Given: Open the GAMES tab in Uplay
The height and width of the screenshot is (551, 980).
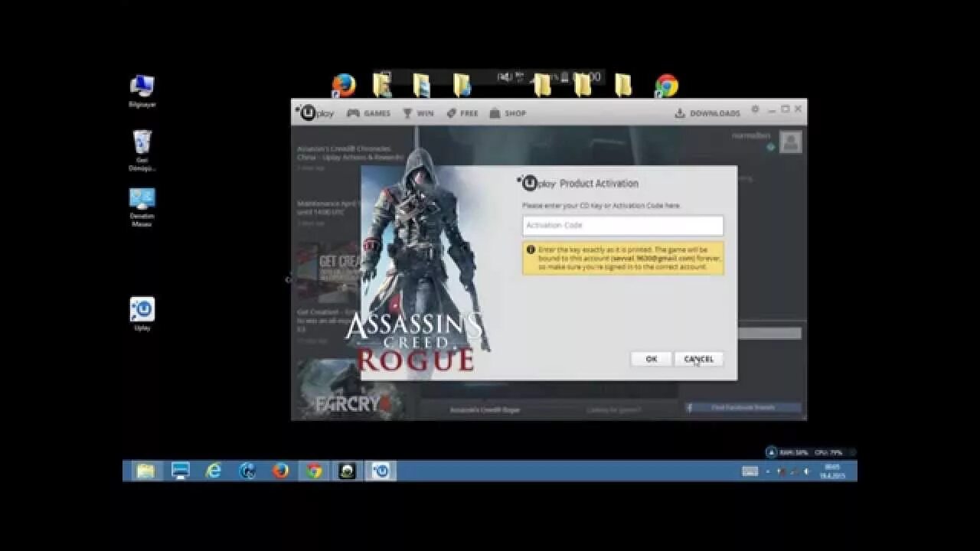Looking at the screenshot, I should (368, 113).
